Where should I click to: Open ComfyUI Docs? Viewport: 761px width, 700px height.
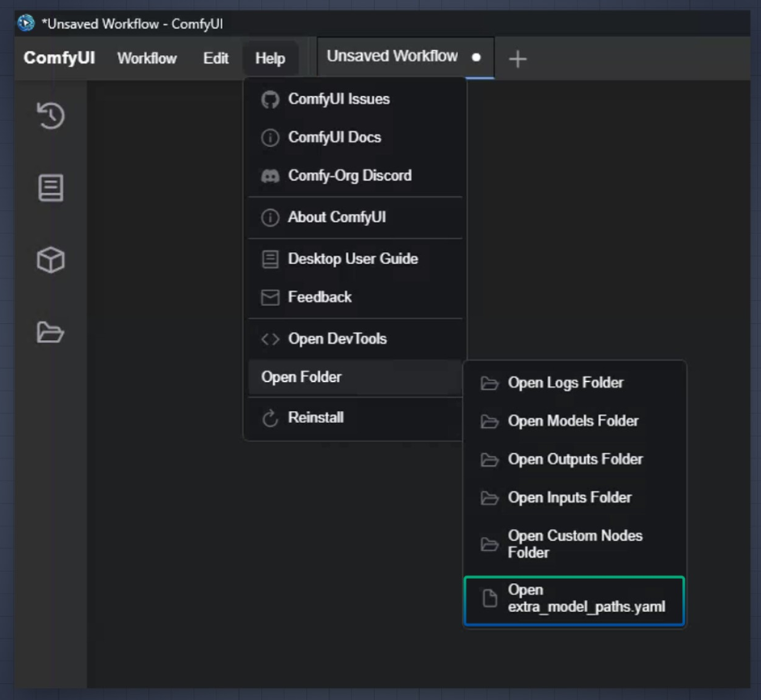[x=334, y=137]
